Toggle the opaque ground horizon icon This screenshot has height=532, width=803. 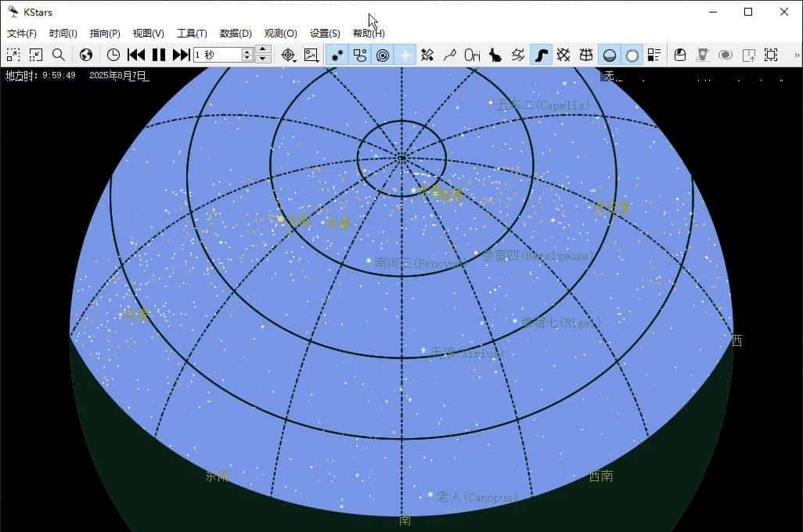610,55
